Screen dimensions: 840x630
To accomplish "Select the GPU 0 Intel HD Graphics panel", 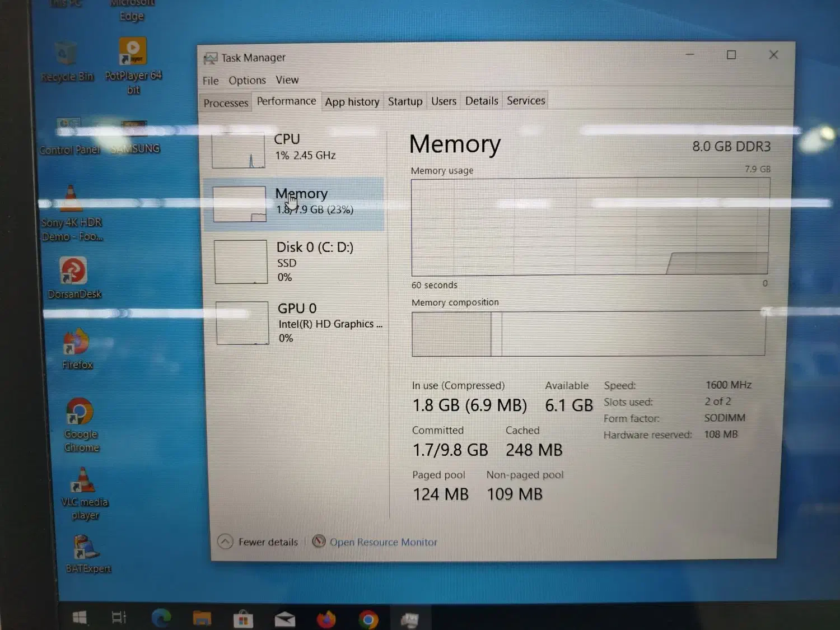I will coord(297,322).
